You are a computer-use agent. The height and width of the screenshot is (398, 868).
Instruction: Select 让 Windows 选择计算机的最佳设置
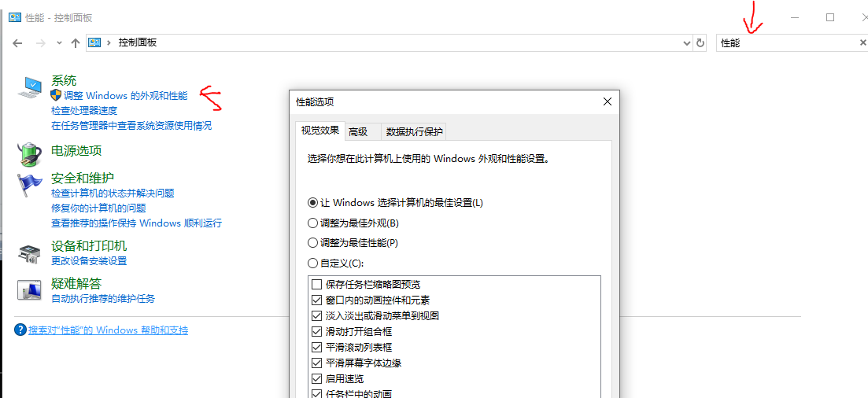tap(396, 203)
